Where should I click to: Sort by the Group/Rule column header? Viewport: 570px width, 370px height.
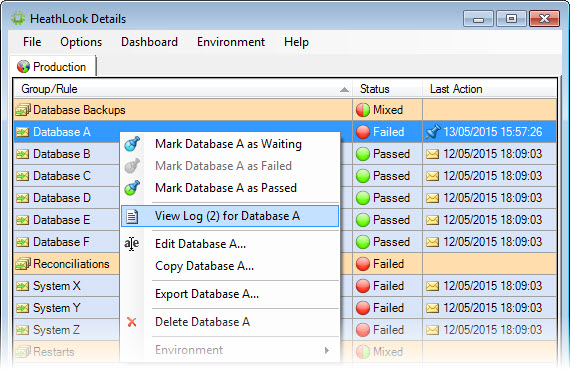coord(183,89)
